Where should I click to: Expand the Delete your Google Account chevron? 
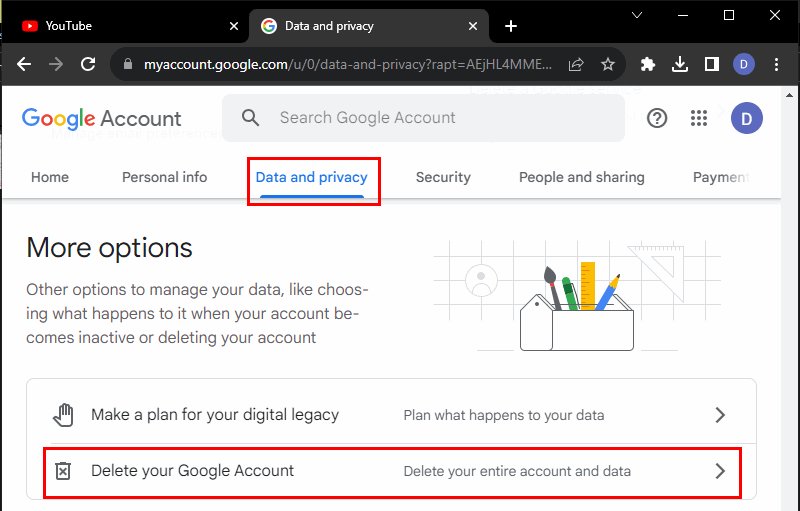coord(720,471)
